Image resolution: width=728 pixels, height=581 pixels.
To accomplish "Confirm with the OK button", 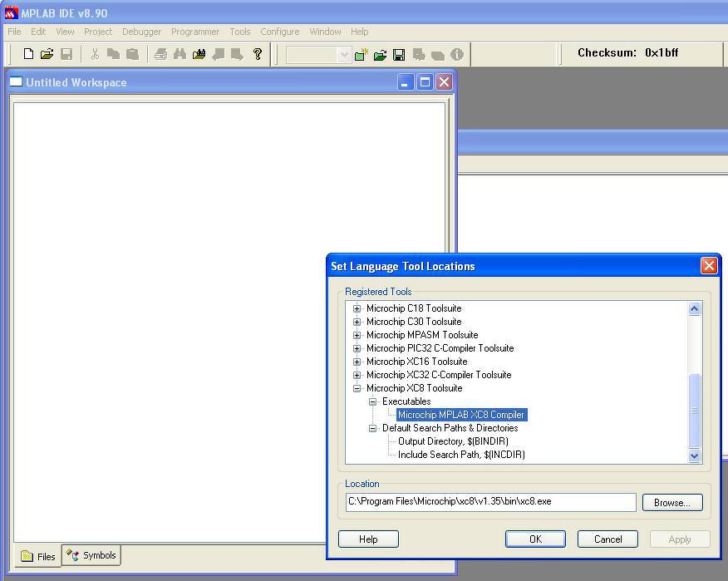I will 535,539.
